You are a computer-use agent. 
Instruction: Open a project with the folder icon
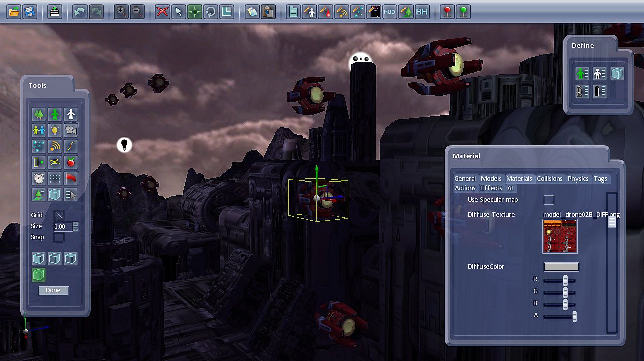tap(14, 12)
